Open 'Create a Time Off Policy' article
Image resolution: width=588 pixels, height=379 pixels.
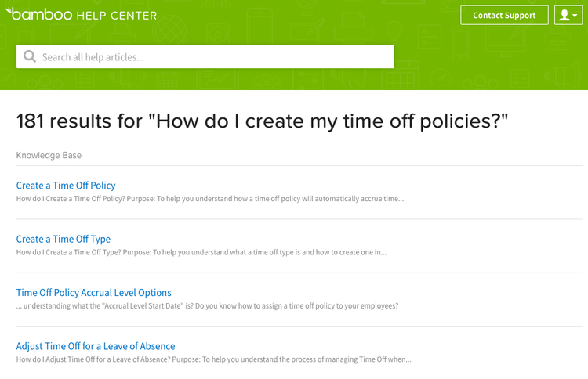click(66, 186)
